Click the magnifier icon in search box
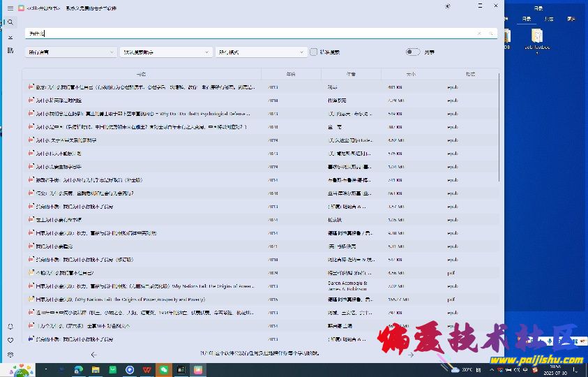588x377 pixels. pos(491,33)
